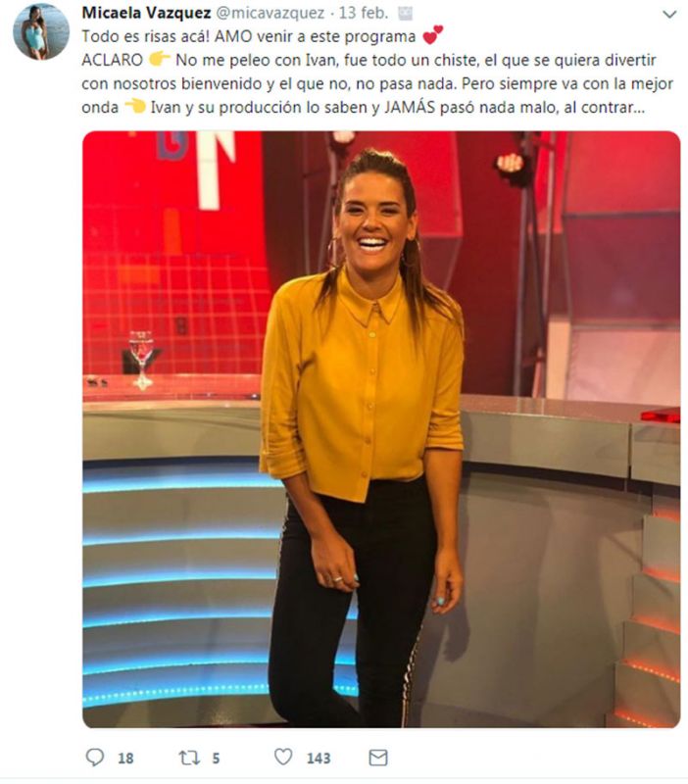Screen dimensions: 688x784
Task: Click the backhand pointing emoji after 'onda'
Action: tap(134, 106)
